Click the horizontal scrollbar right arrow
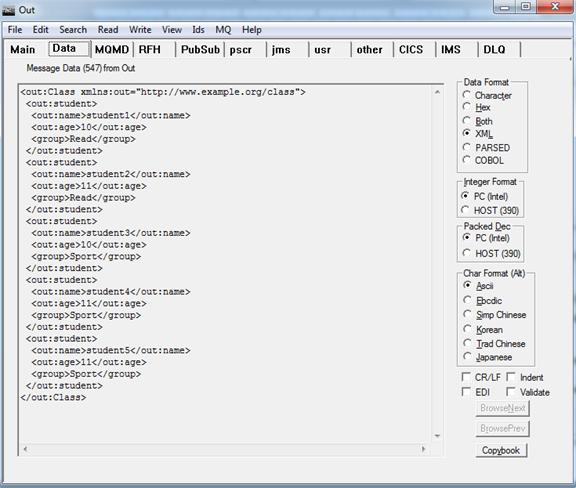 [424, 449]
